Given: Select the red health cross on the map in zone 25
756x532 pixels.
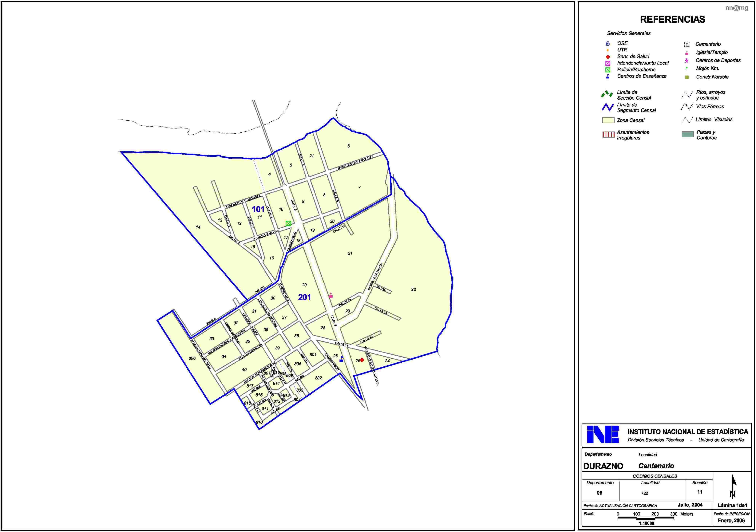Looking at the screenshot, I should point(362,360).
